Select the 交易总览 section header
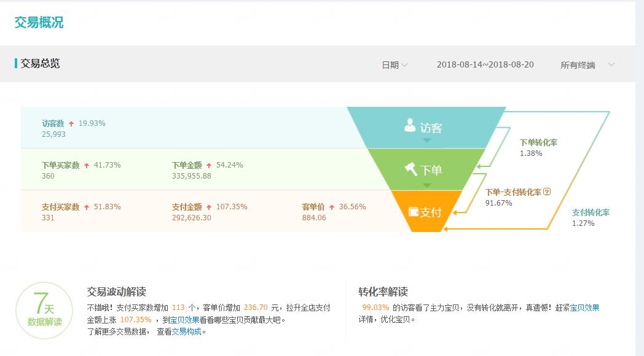644x356 pixels. click(41, 62)
